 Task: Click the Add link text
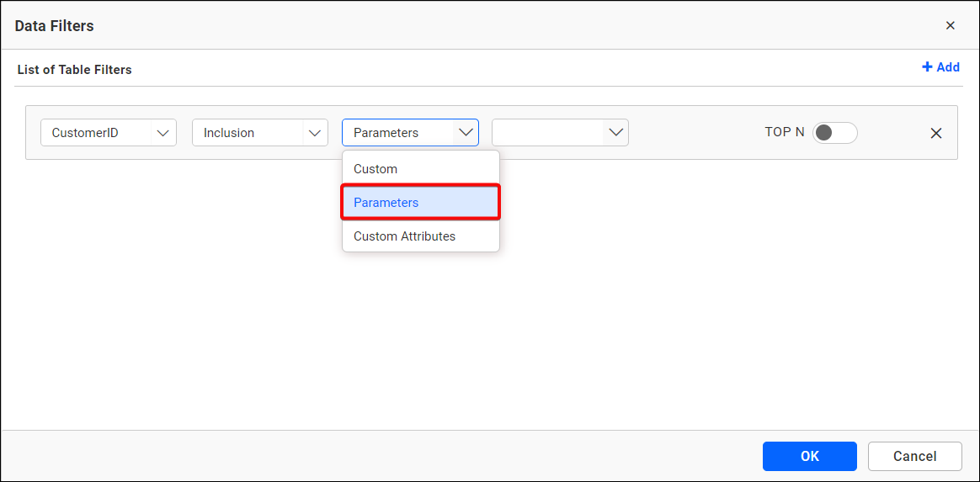point(948,67)
